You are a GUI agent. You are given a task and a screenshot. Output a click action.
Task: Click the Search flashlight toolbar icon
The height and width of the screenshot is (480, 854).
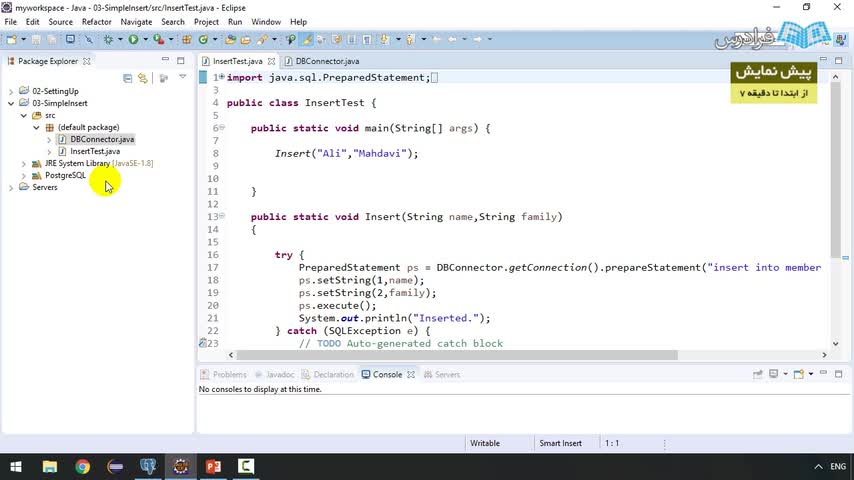[x=263, y=39]
